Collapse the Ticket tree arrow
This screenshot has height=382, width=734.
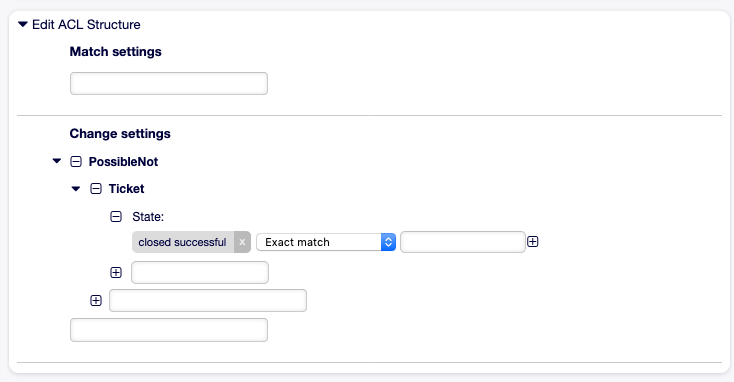coord(76,189)
